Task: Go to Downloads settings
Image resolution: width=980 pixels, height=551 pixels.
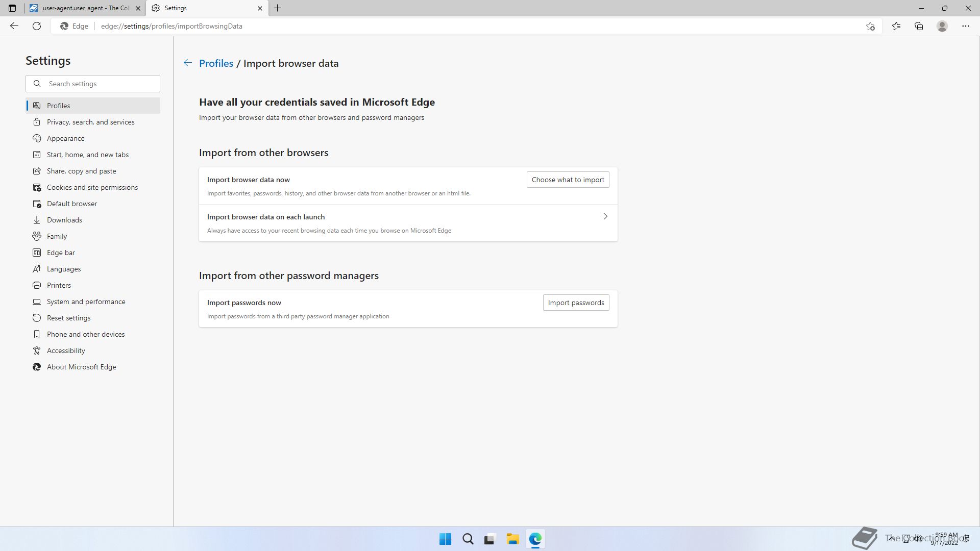Action: pyautogui.click(x=93, y=220)
